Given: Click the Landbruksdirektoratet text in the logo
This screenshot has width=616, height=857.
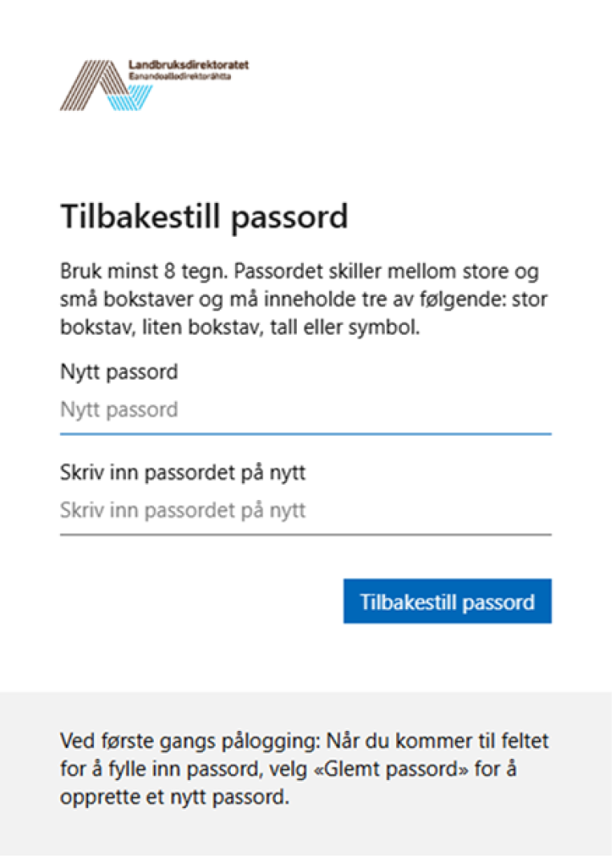Looking at the screenshot, I should (x=189, y=66).
